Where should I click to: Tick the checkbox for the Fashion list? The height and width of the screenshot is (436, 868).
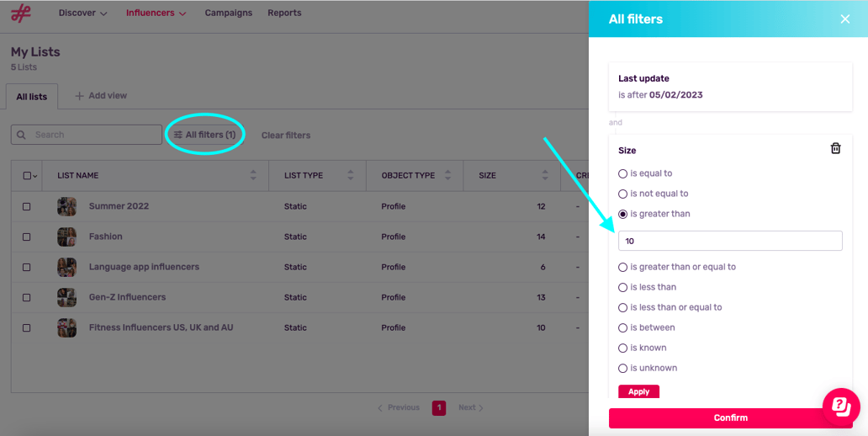click(27, 237)
